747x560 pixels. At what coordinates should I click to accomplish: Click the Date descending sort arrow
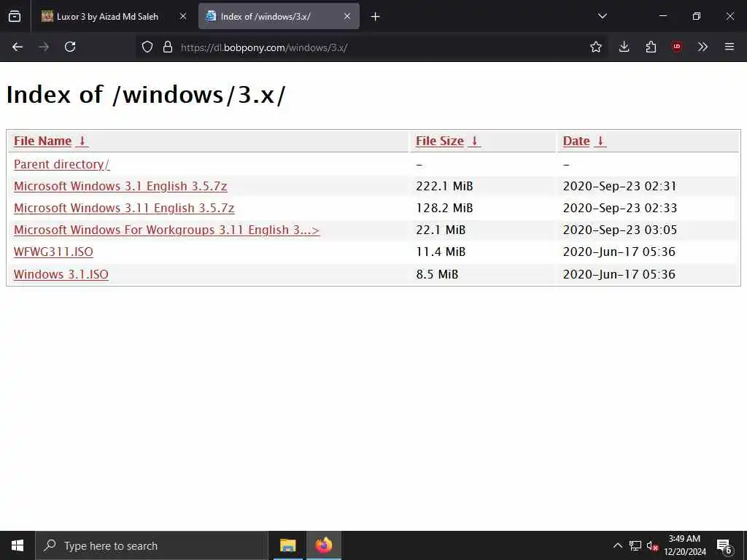click(600, 141)
